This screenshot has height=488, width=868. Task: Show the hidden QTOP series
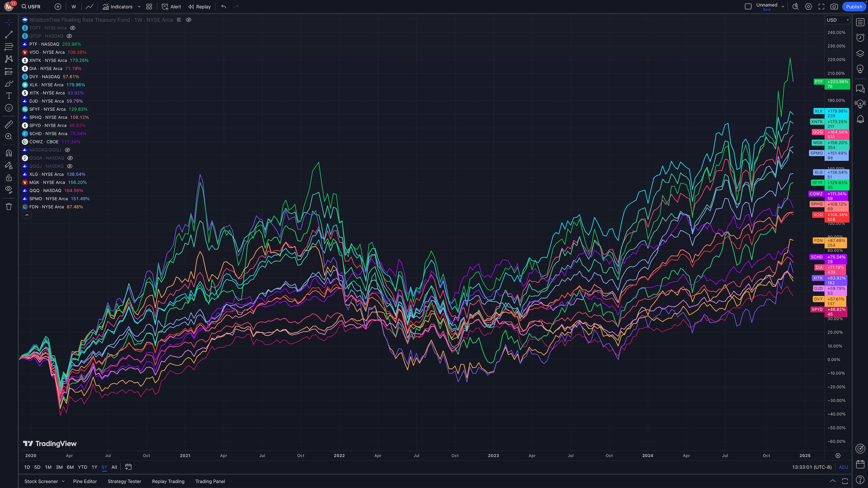click(69, 36)
